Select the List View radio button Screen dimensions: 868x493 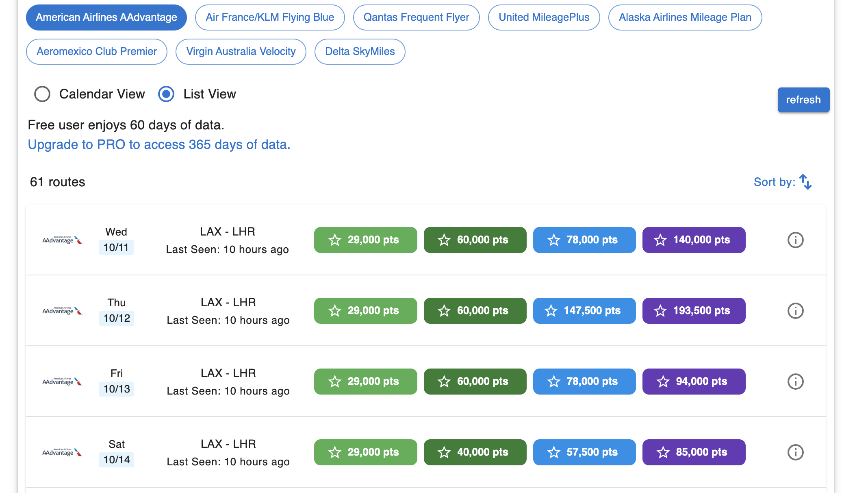[x=166, y=94]
